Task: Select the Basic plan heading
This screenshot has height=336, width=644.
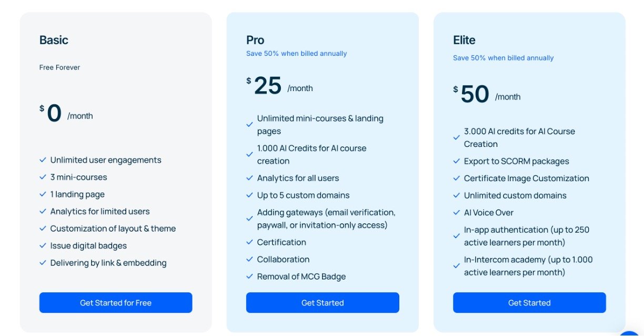Action: pos(54,40)
